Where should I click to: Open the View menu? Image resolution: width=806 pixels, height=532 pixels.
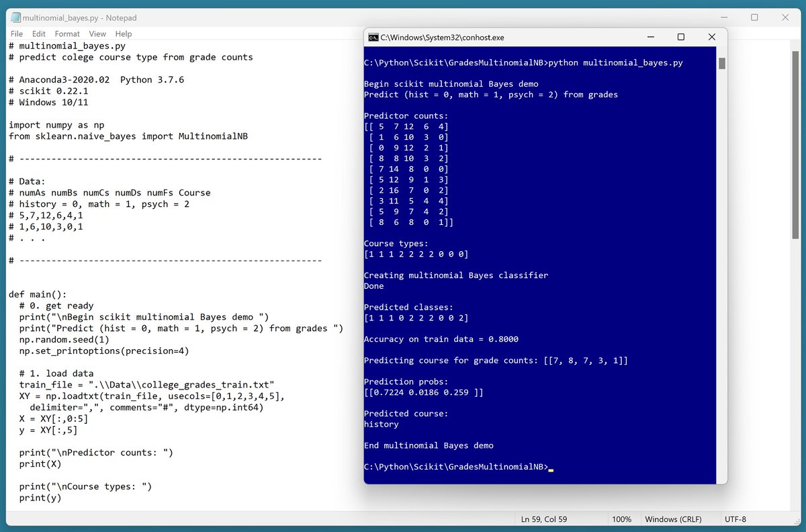(97, 34)
